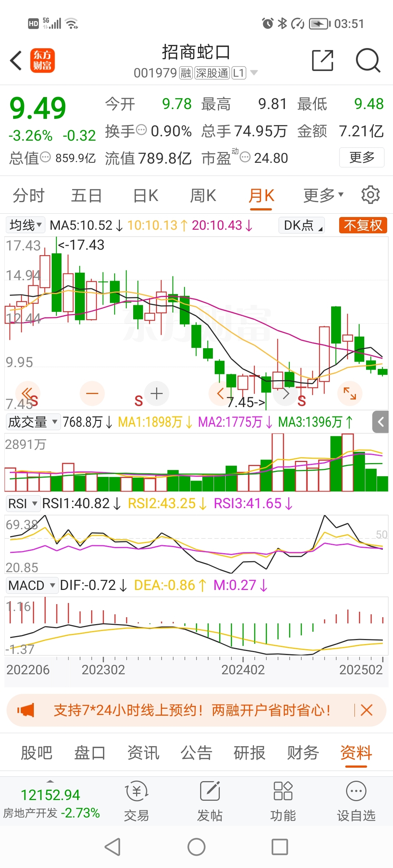The width and height of the screenshot is (393, 868).
Task: Tap the 总值 info smiley icon
Action: 45,157
